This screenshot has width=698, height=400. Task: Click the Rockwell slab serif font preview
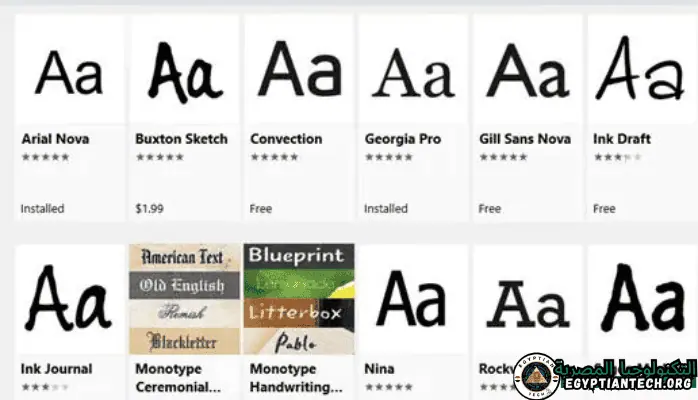point(526,299)
